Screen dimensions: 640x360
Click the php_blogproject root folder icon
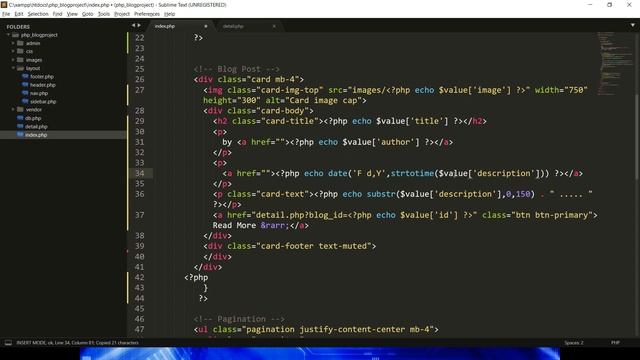click(16, 35)
